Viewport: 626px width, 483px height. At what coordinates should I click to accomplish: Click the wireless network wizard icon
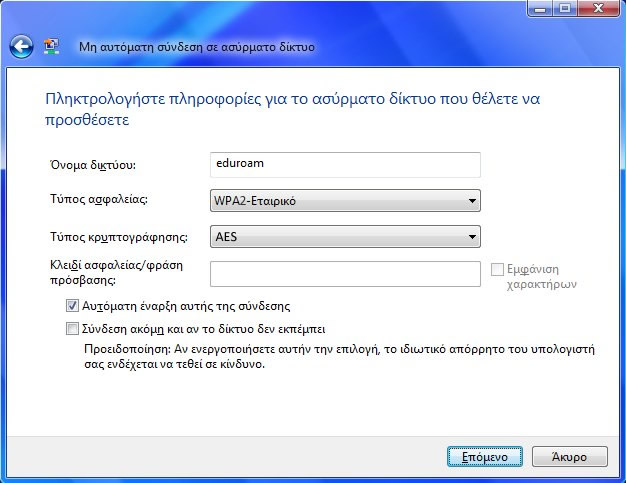click(51, 47)
